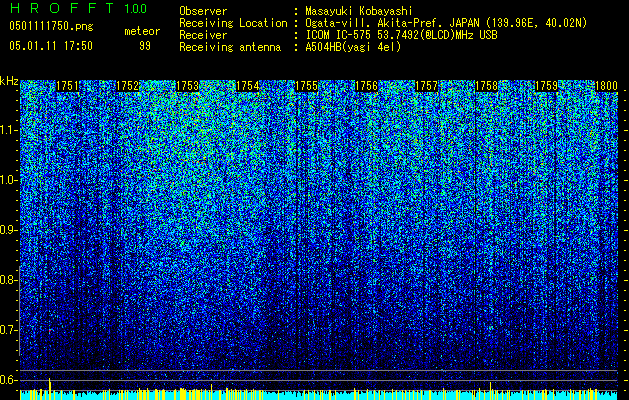Click the meteor count 99
This screenshot has height=400, width=629.
[145, 46]
